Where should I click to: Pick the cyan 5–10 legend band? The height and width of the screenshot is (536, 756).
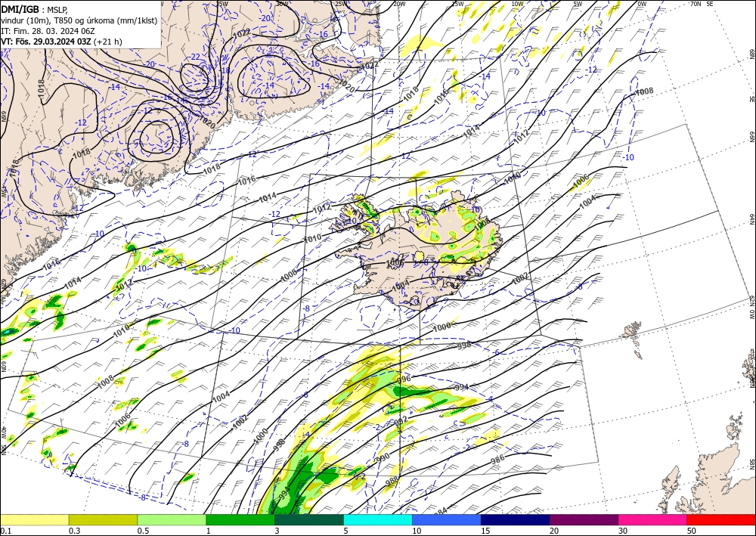378,519
